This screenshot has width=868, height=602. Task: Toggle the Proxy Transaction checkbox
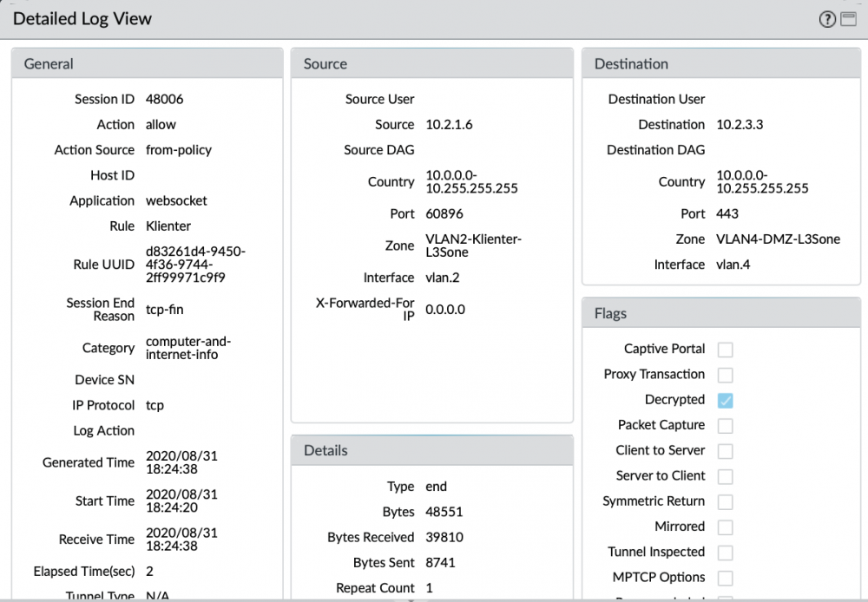(x=725, y=375)
